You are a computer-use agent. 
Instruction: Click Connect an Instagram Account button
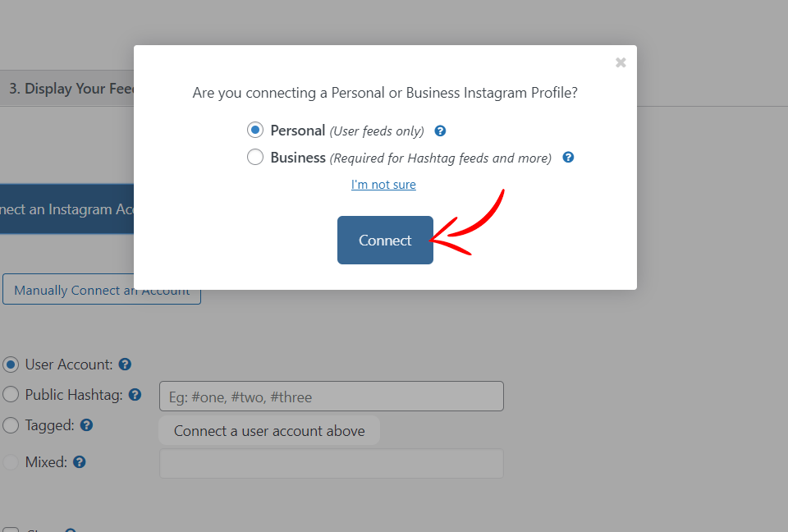[x=66, y=209]
